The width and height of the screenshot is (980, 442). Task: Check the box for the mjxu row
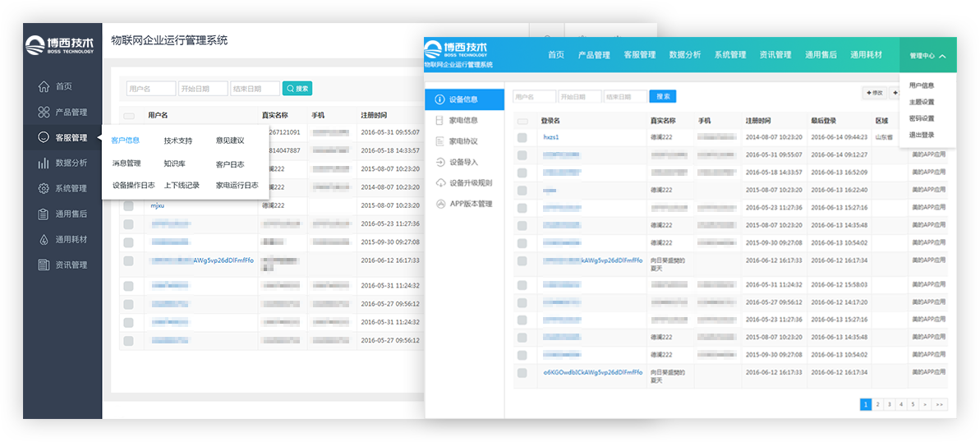click(128, 206)
